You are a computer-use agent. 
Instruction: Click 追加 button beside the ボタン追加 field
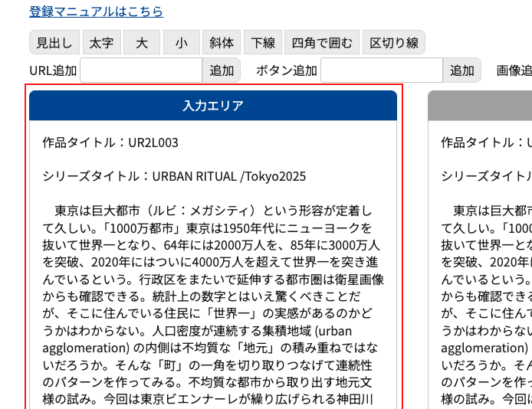click(461, 70)
